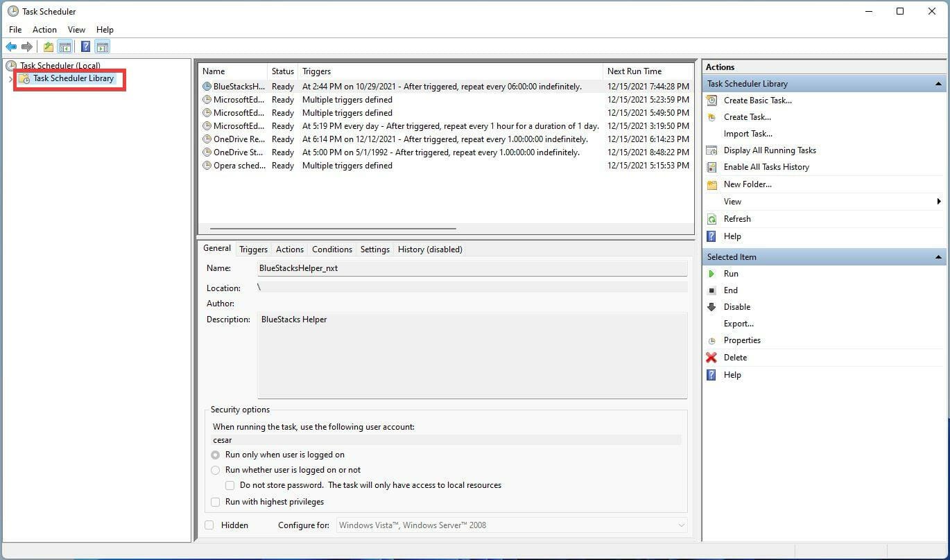Image resolution: width=950 pixels, height=560 pixels.
Task: Click the Disable down-arrow icon
Action: [711, 307]
